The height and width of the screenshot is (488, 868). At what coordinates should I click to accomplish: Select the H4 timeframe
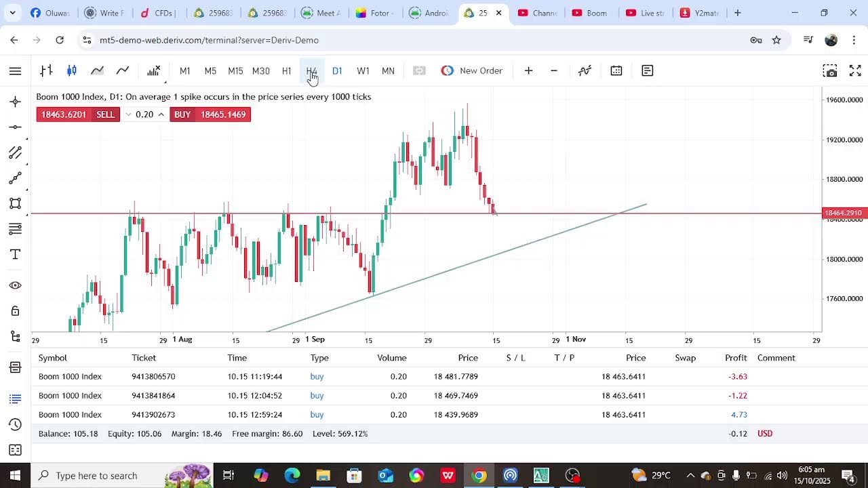pyautogui.click(x=311, y=70)
